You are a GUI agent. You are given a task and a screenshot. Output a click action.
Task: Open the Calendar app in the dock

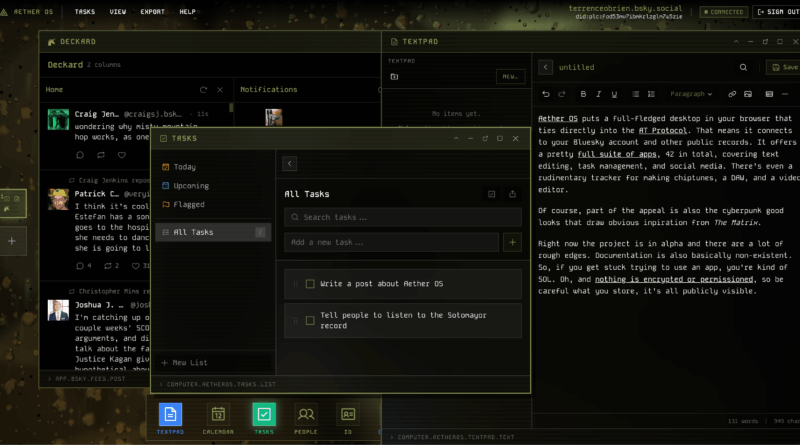coord(217,417)
